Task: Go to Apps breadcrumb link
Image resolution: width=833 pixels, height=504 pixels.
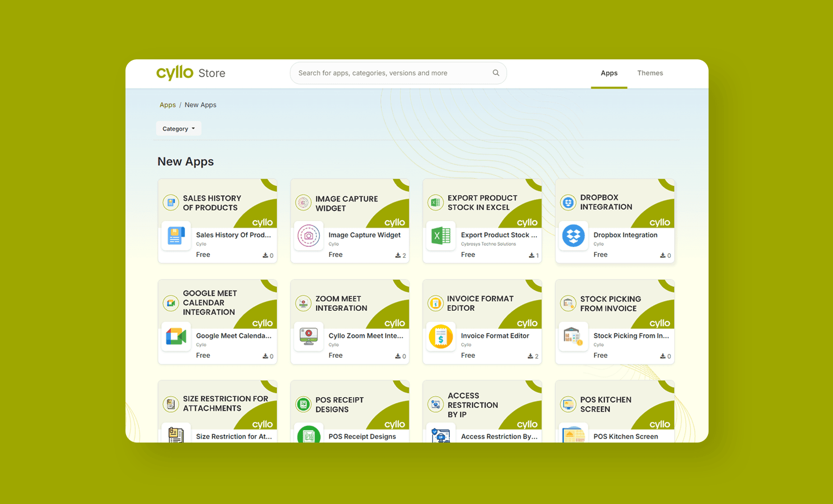Action: pos(168,105)
